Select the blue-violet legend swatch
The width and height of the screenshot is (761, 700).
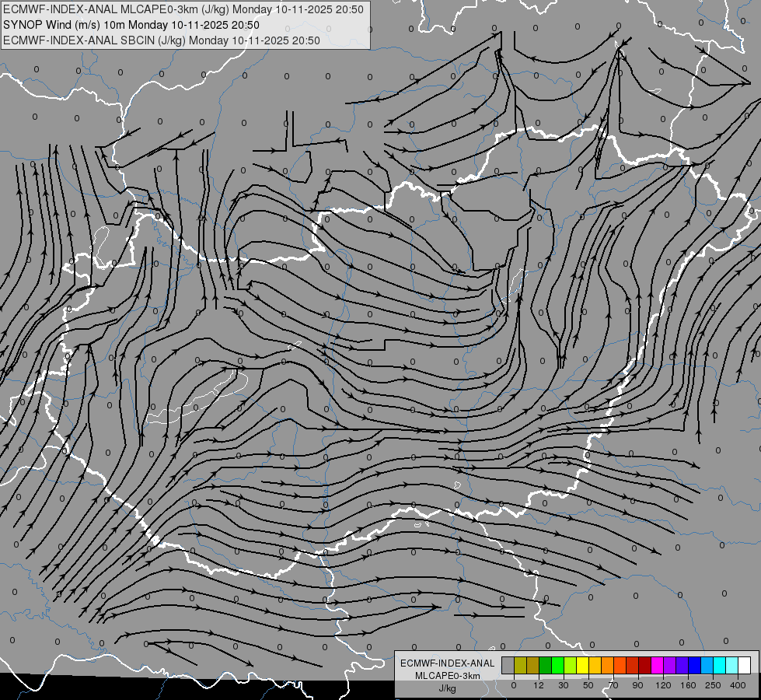pos(682,665)
